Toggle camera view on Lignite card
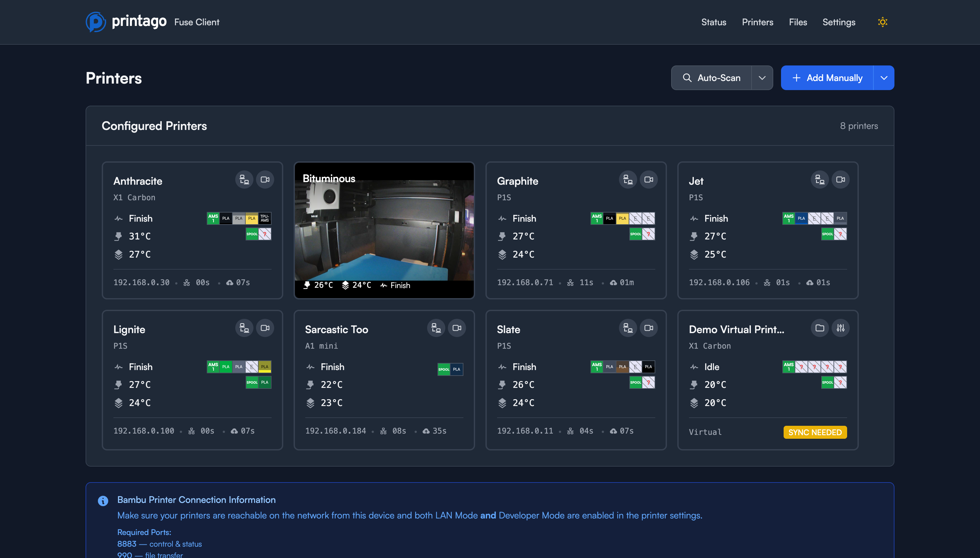The width and height of the screenshot is (980, 558). click(x=265, y=328)
